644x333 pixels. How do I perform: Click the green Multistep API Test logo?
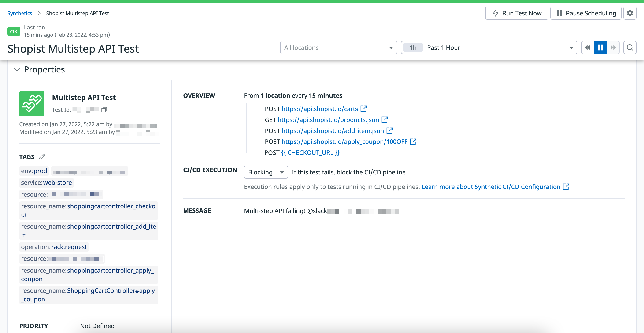point(32,104)
